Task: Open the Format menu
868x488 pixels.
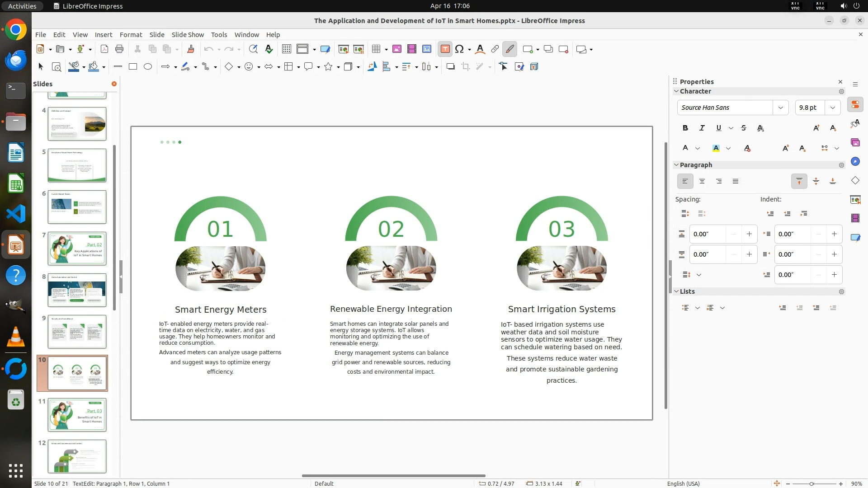Action: click(131, 35)
